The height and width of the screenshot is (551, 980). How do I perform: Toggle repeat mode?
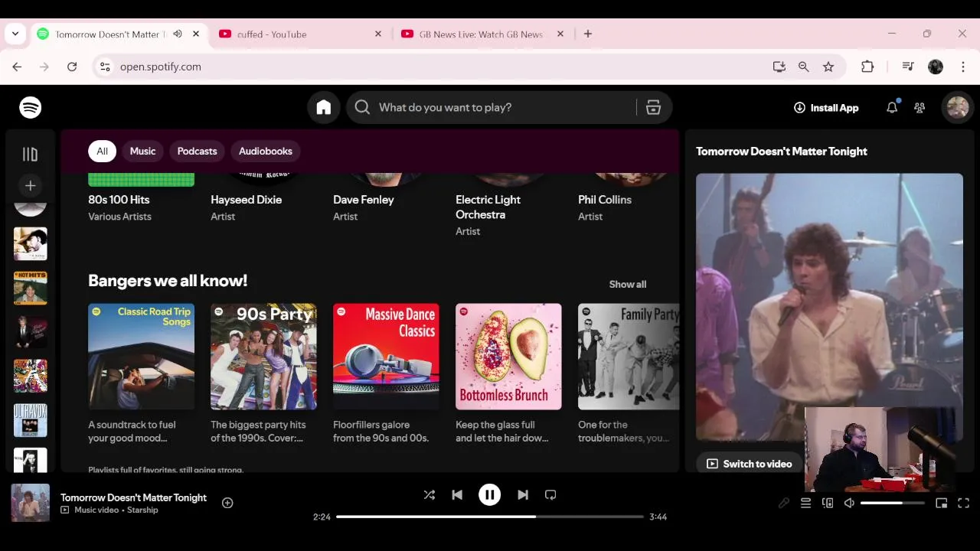coord(550,495)
